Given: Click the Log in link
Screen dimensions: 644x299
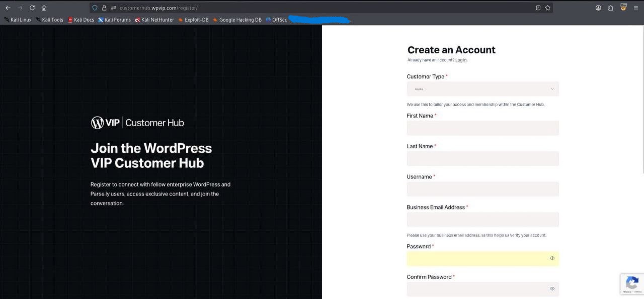Looking at the screenshot, I should (x=460, y=60).
